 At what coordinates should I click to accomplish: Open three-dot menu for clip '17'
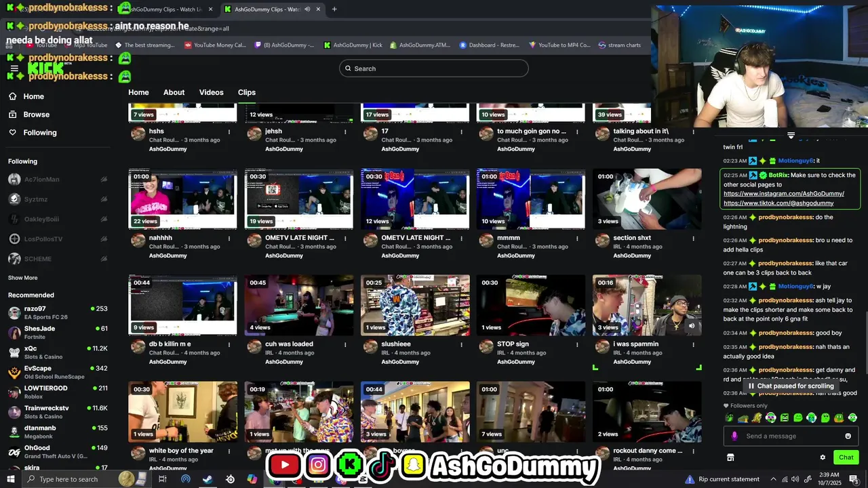[x=461, y=132]
